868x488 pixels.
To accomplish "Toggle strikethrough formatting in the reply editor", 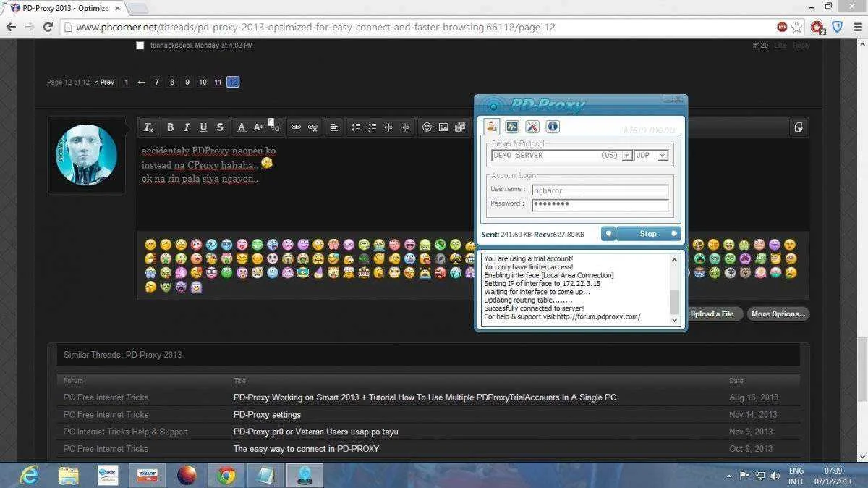I will [220, 127].
